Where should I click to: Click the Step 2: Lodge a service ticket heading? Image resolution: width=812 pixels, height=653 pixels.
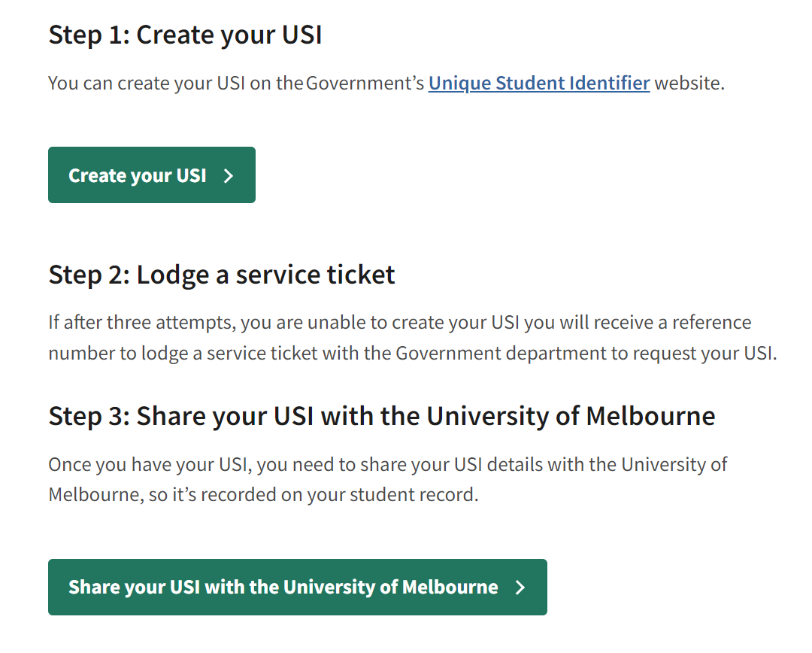coord(222,275)
